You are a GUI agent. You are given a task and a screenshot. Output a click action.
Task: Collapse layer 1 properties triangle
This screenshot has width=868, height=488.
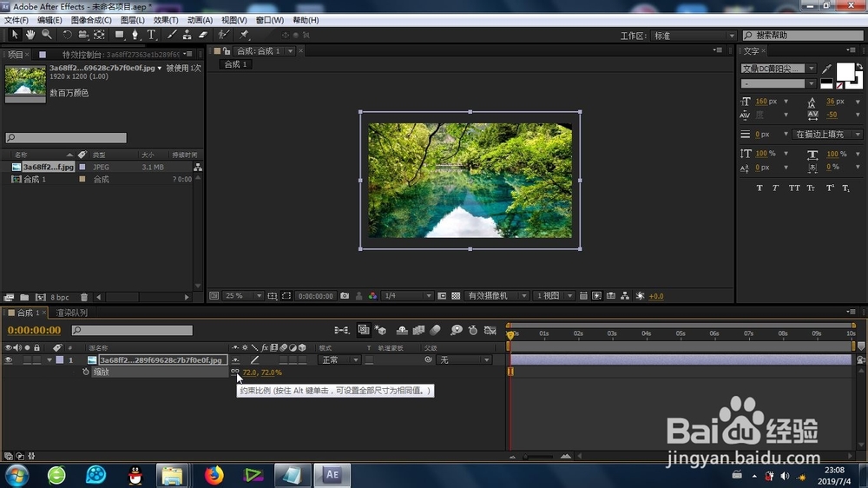(49, 360)
